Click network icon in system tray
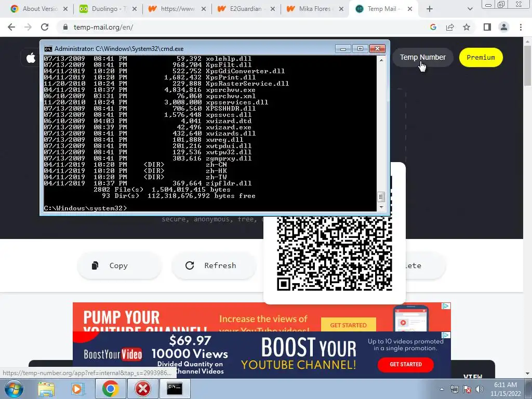This screenshot has height=399, width=532. tap(454, 389)
